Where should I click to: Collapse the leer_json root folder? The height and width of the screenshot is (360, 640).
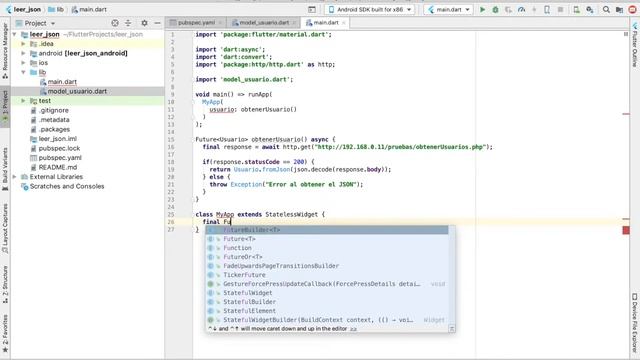(x=15, y=34)
